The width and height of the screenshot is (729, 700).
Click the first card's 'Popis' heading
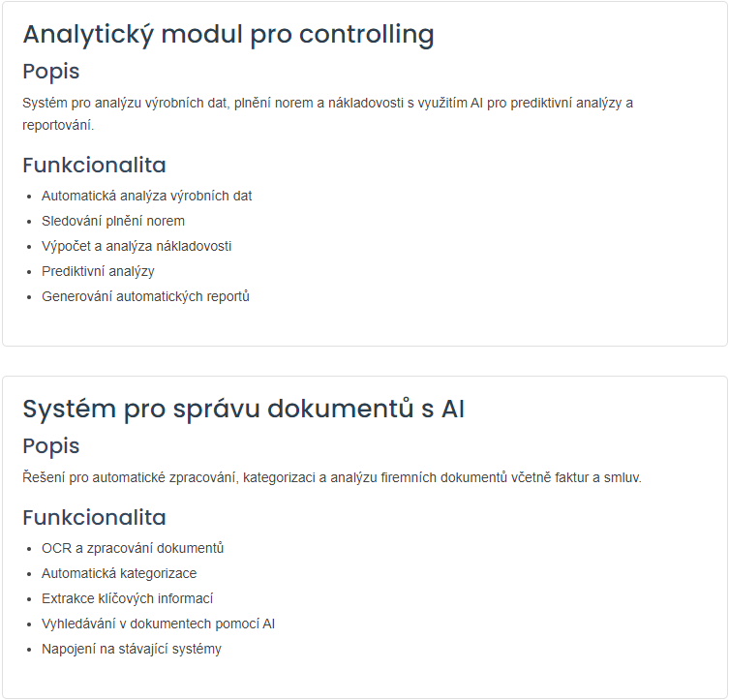click(x=51, y=72)
